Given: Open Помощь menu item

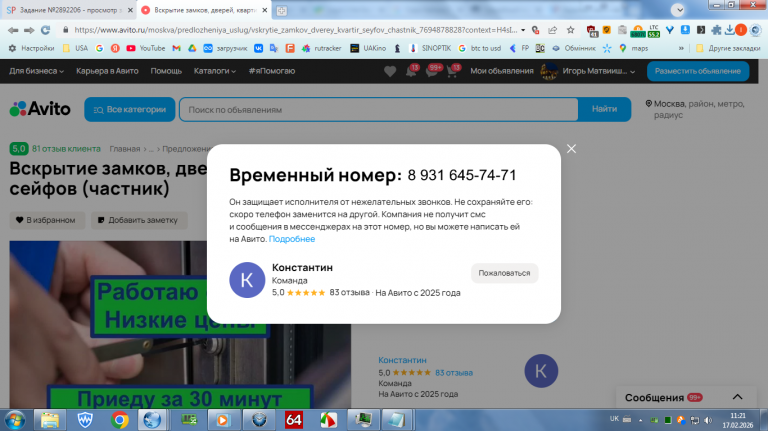Looking at the screenshot, I should (166, 71).
